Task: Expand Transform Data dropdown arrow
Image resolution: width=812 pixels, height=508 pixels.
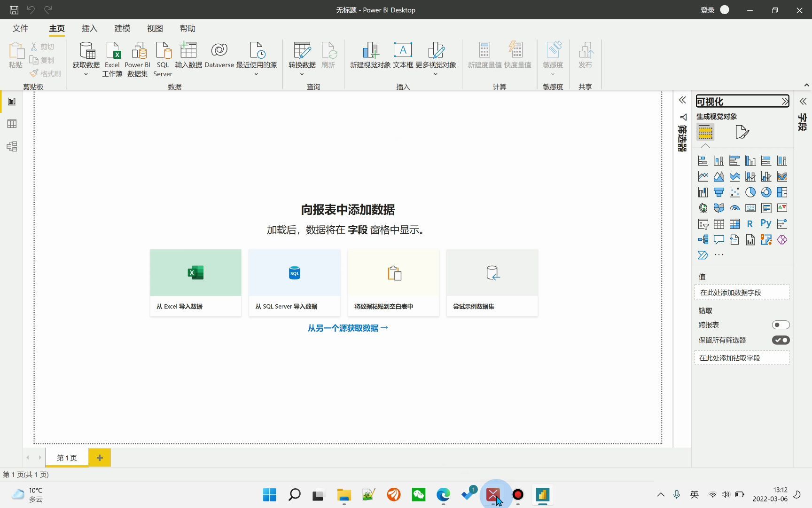Action: click(302, 74)
